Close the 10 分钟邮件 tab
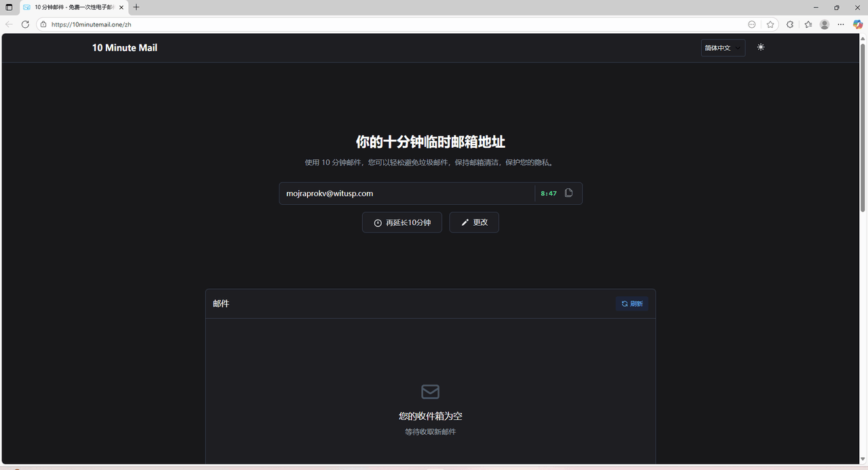The image size is (868, 470). pos(121,7)
